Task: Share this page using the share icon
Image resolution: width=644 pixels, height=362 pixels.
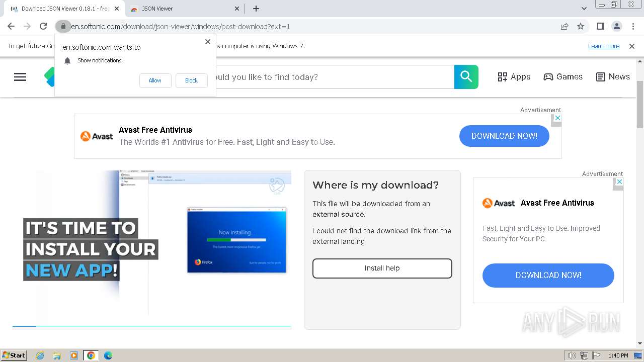Action: (x=565, y=26)
